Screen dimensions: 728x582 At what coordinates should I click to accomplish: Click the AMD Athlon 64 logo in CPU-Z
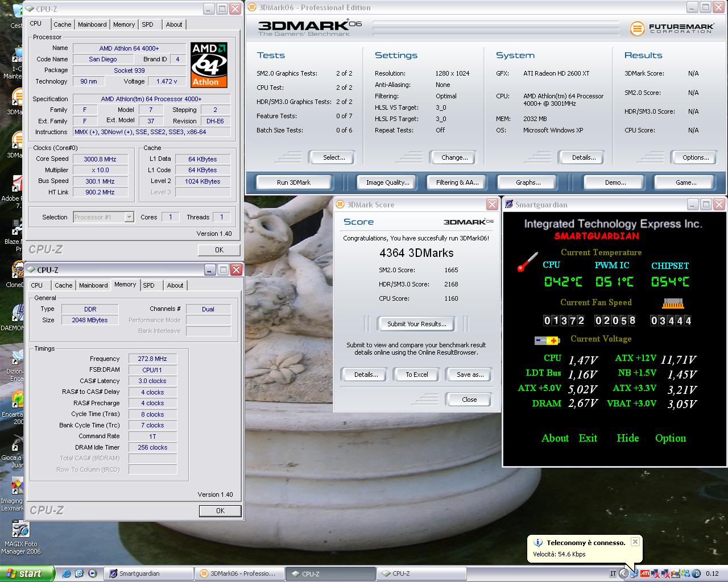tap(209, 65)
